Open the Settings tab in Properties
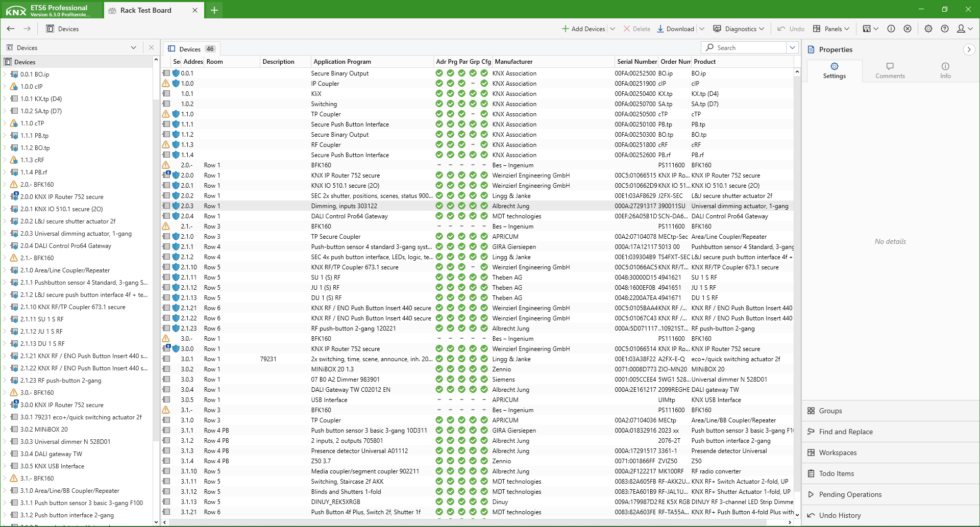The image size is (980, 527). coord(835,70)
